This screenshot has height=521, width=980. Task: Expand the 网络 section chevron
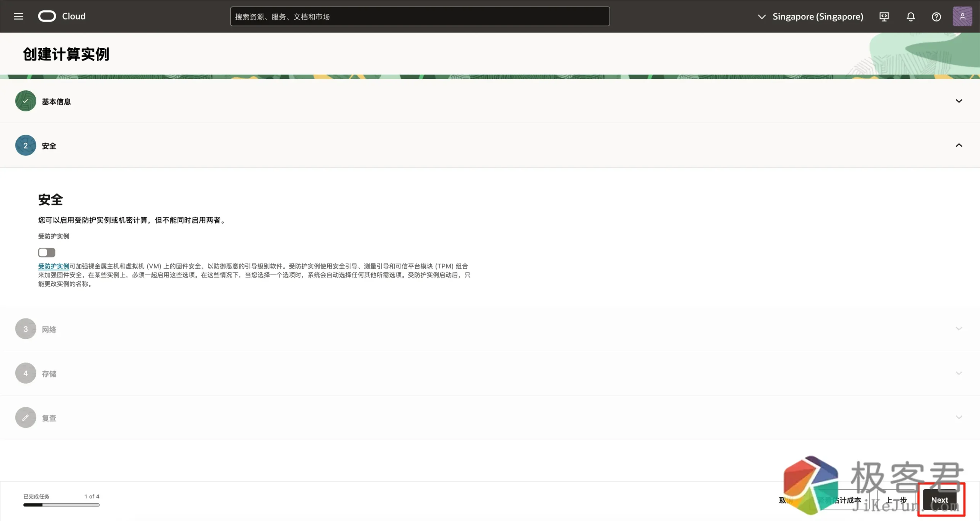959,328
